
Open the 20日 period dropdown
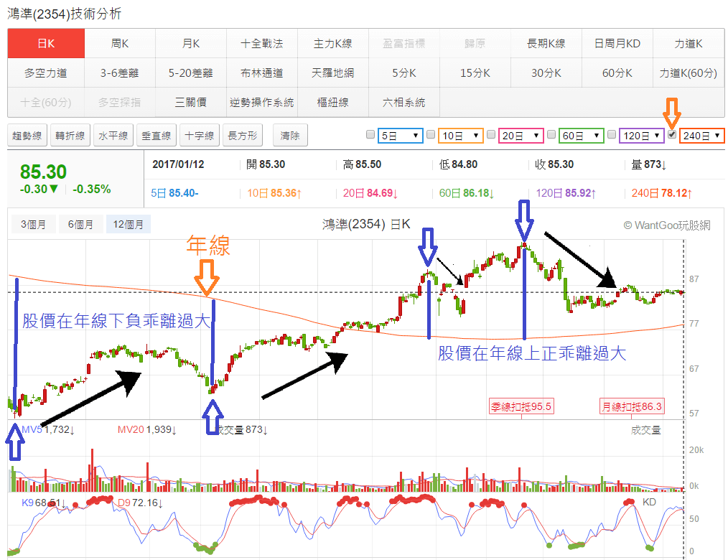tap(521, 135)
